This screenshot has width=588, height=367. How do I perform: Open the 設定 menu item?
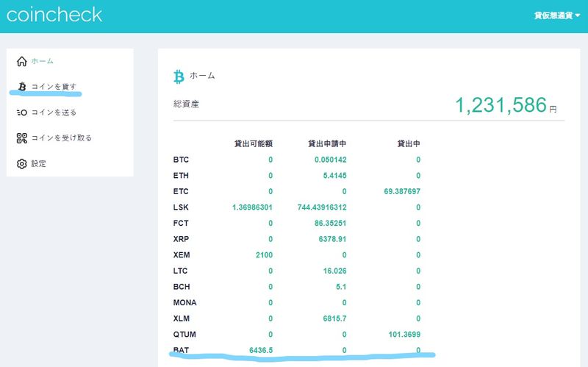[x=39, y=163]
